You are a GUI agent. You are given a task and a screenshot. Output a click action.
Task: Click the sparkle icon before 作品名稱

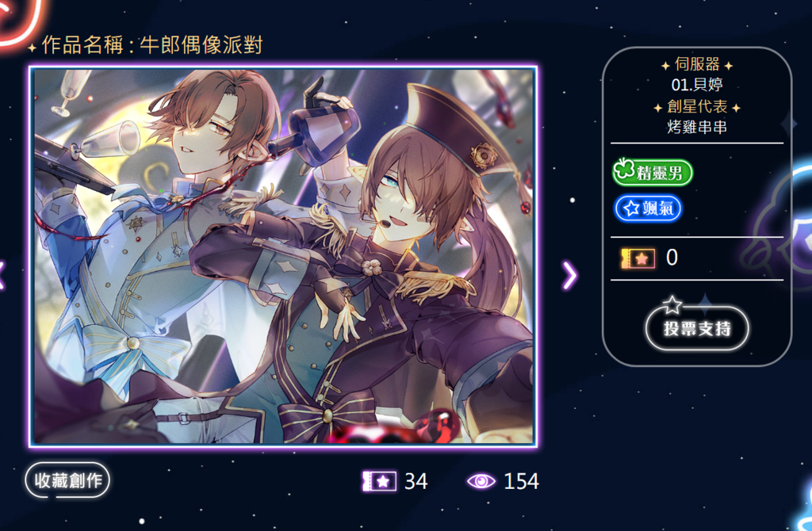point(32,48)
